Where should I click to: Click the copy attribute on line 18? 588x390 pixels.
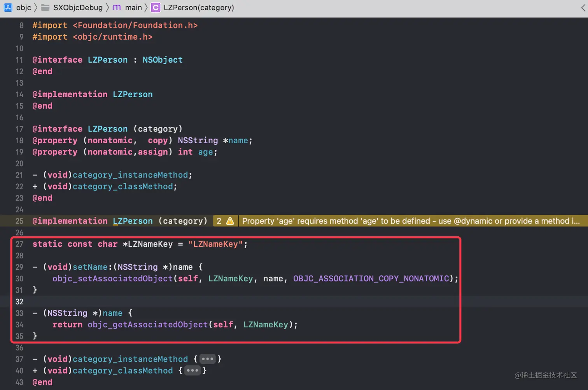pos(158,141)
